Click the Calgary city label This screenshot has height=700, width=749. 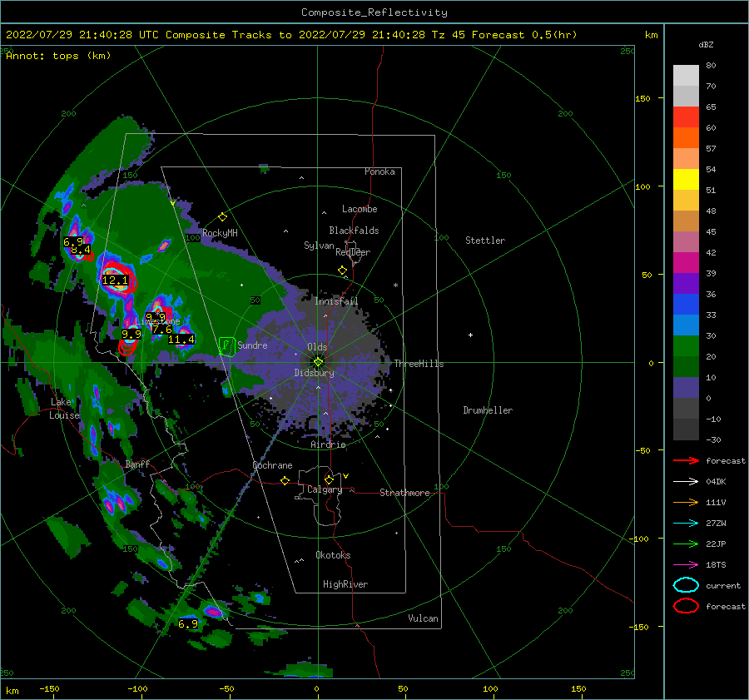click(325, 489)
